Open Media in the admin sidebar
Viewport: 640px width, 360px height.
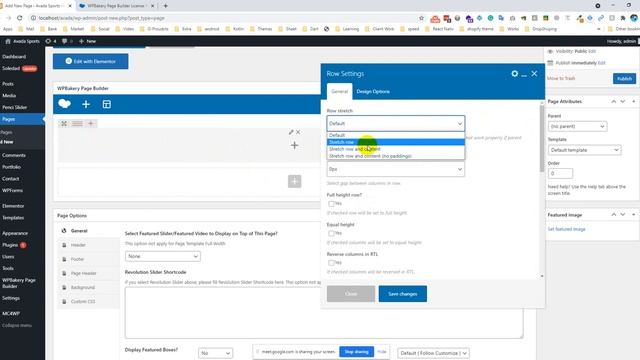click(x=9, y=96)
